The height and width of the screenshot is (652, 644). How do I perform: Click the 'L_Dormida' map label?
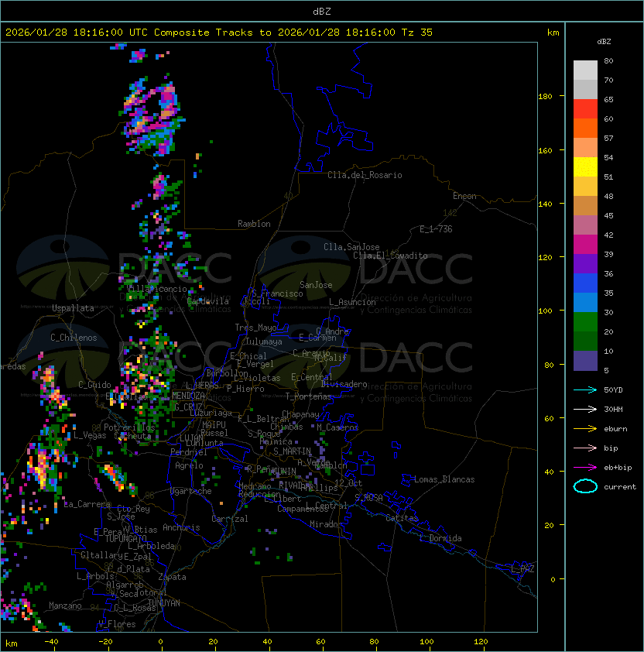[x=440, y=538]
